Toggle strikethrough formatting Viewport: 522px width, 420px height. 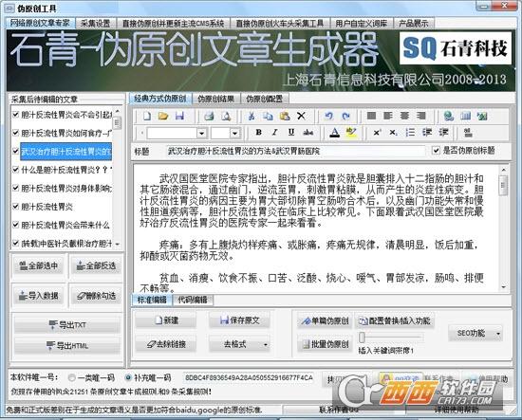308,133
